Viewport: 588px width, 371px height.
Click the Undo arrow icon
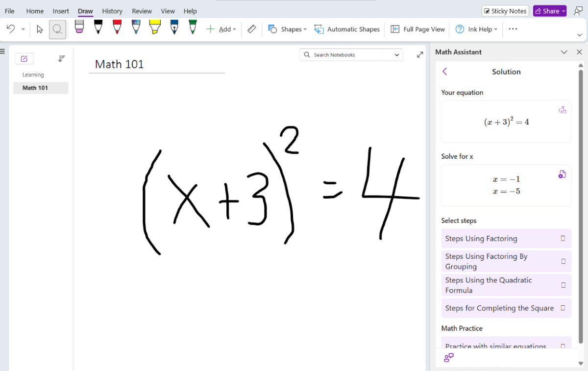coord(10,29)
